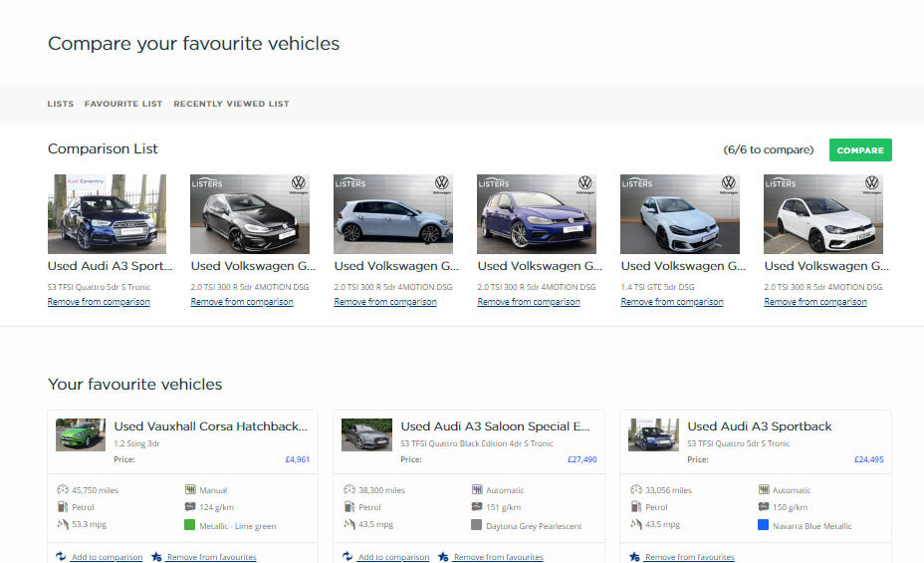Remove the dark blue Volkswagen Golf from comparison

tap(529, 302)
